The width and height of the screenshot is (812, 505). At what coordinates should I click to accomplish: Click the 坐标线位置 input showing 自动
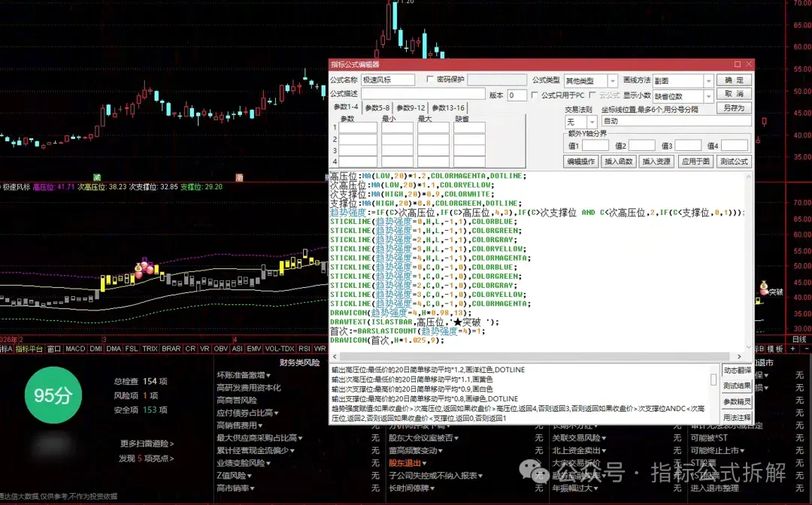coord(677,121)
